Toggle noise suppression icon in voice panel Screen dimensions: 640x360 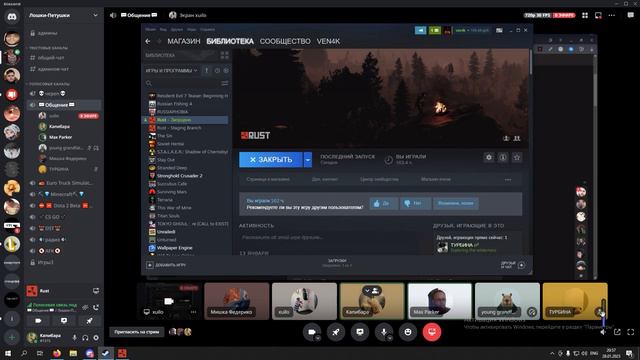pyautogui.click(x=85, y=307)
